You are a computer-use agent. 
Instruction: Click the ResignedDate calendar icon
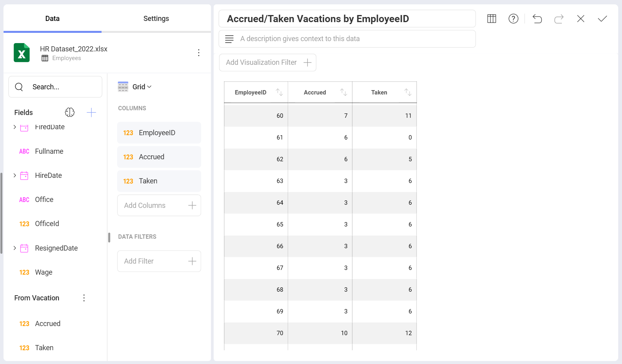pyautogui.click(x=24, y=248)
